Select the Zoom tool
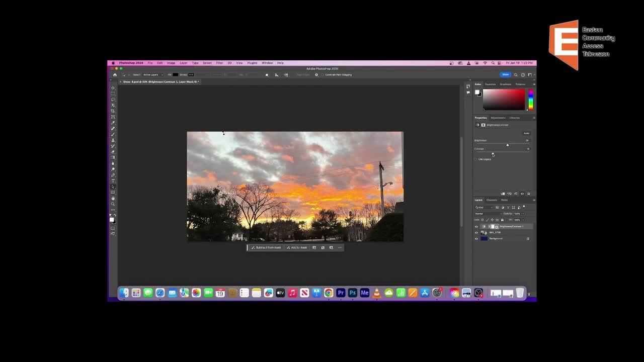644x362 pixels. pos(113,204)
